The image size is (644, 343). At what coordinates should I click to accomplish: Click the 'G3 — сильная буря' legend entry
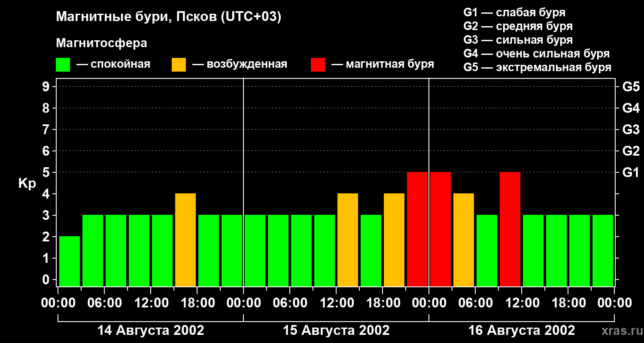pyautogui.click(x=518, y=40)
